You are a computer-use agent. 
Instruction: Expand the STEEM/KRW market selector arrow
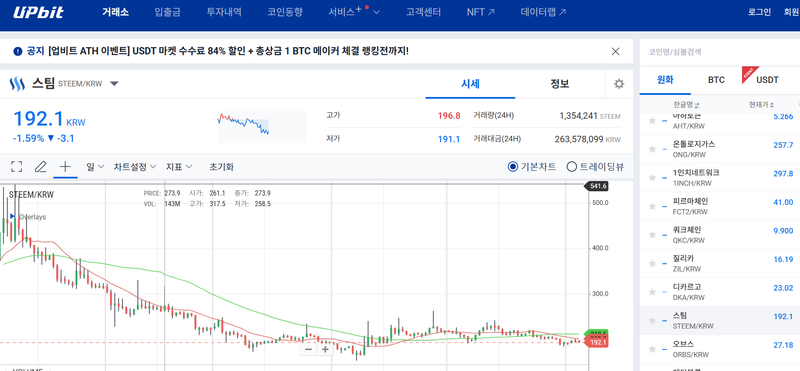pyautogui.click(x=114, y=84)
